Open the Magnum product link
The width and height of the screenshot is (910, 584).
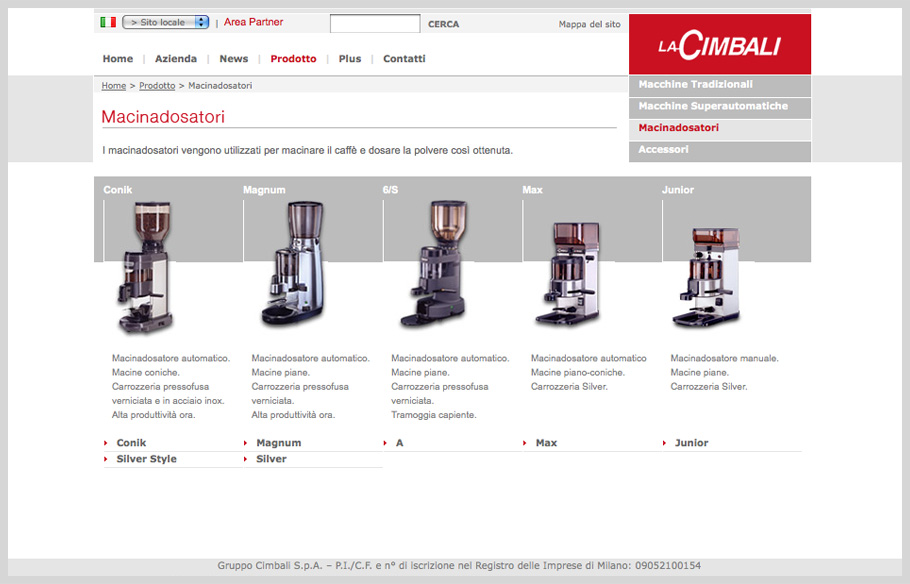click(x=279, y=443)
